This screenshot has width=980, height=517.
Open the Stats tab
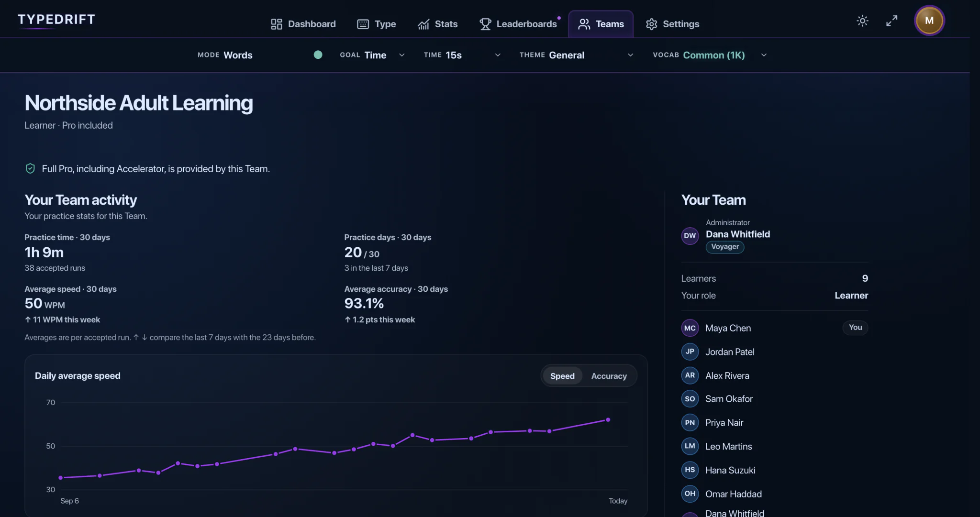tap(437, 24)
